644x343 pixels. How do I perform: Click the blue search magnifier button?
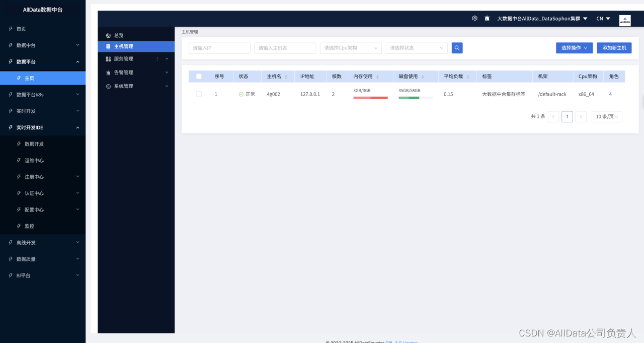(x=457, y=48)
